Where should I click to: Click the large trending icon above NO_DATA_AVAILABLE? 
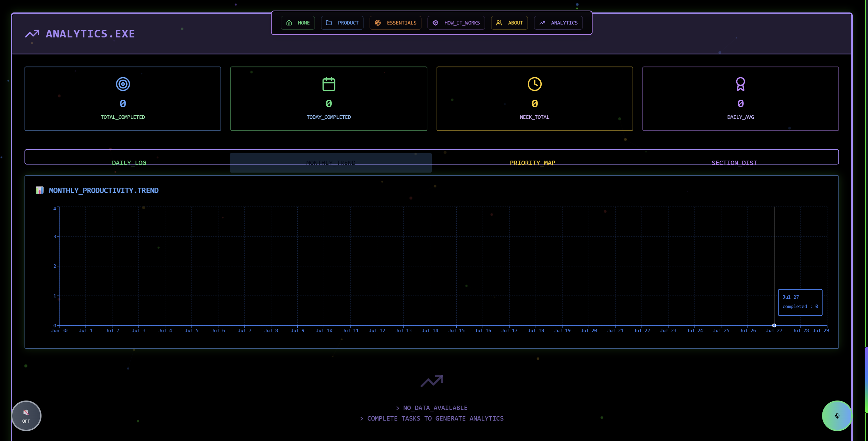tap(431, 381)
